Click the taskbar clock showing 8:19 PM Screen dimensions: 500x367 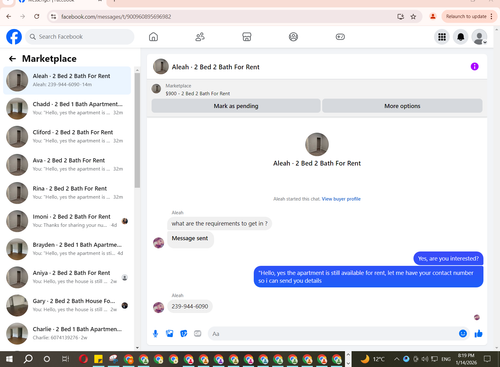466,359
